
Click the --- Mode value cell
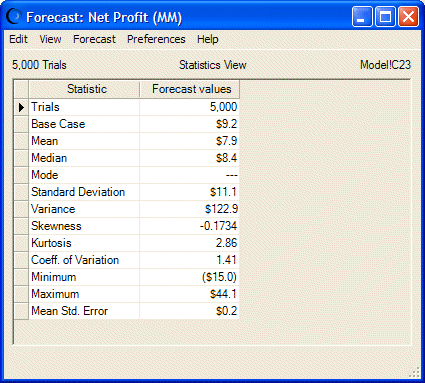coord(189,175)
